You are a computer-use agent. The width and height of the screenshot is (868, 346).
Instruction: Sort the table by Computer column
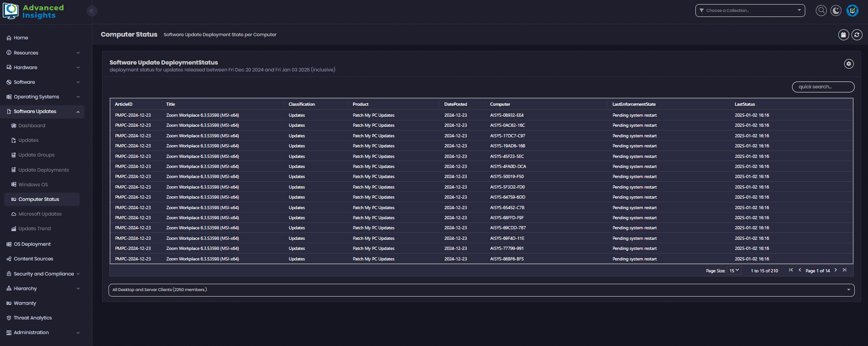point(500,104)
